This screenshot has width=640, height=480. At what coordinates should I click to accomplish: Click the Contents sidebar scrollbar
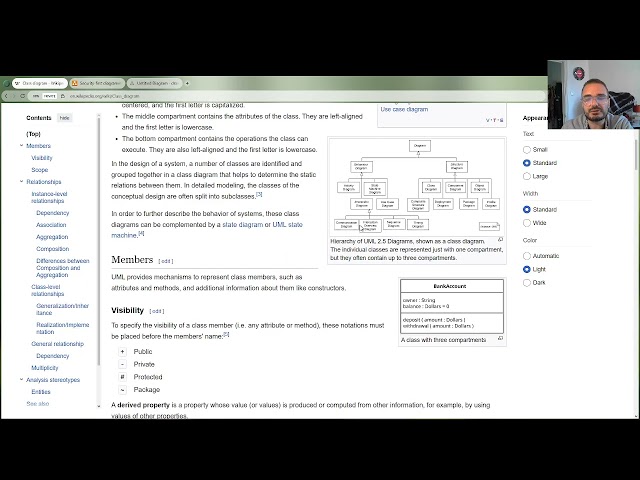point(98,241)
